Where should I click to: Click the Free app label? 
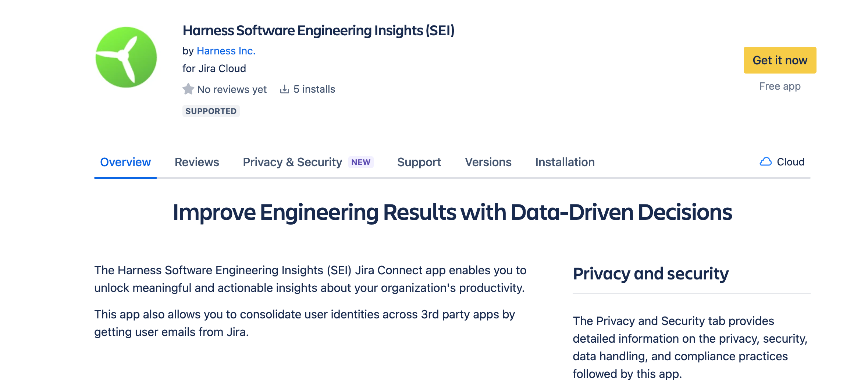[780, 86]
